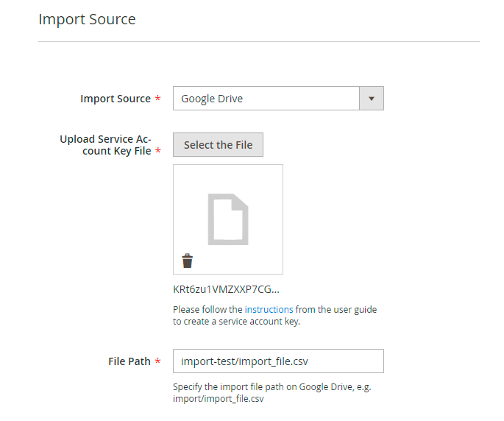Focus the File Path input field

click(278, 361)
